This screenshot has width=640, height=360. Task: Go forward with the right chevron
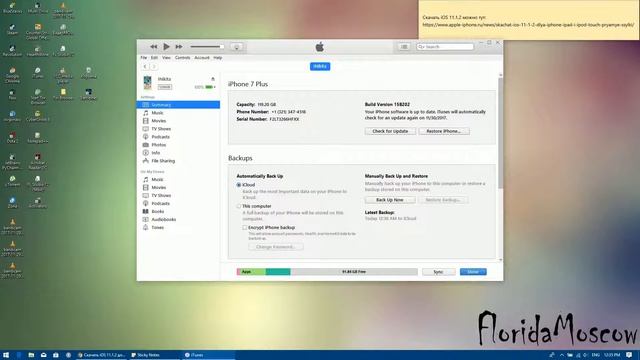pos(154,67)
